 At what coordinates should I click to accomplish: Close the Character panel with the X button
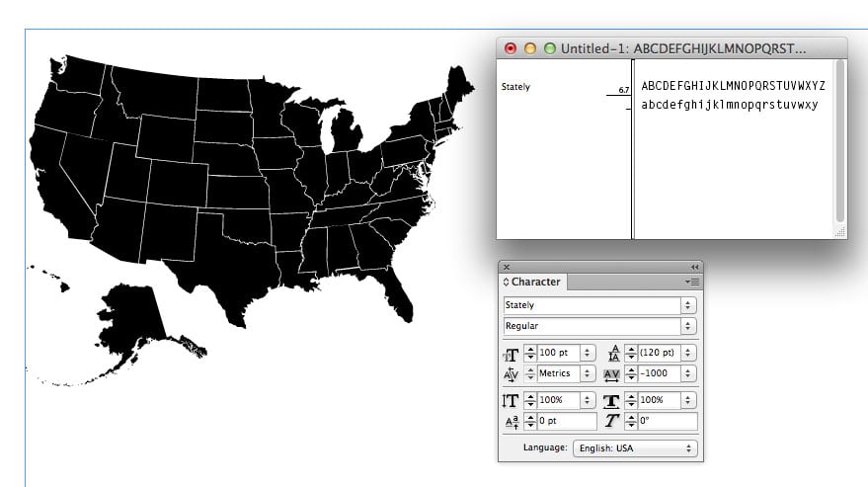coord(507,267)
